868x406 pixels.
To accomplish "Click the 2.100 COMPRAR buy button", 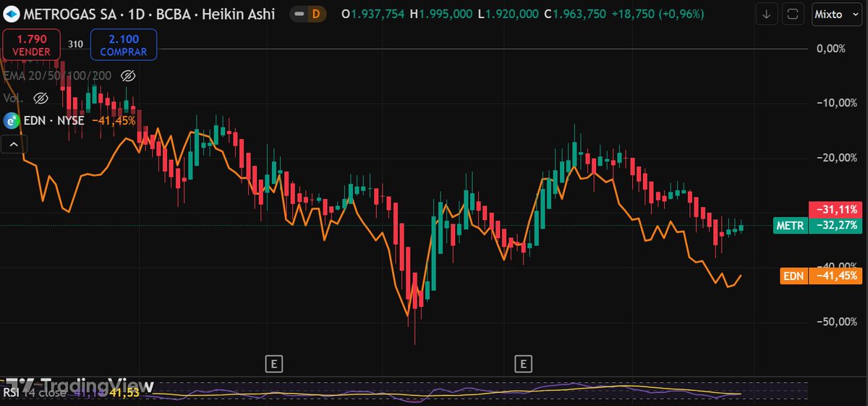I will point(124,45).
